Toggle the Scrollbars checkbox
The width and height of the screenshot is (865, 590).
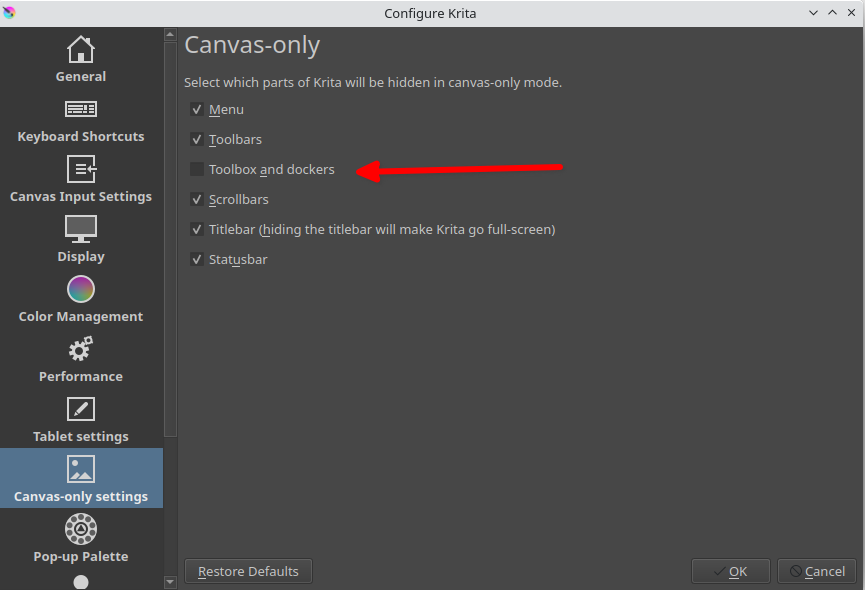(x=197, y=199)
